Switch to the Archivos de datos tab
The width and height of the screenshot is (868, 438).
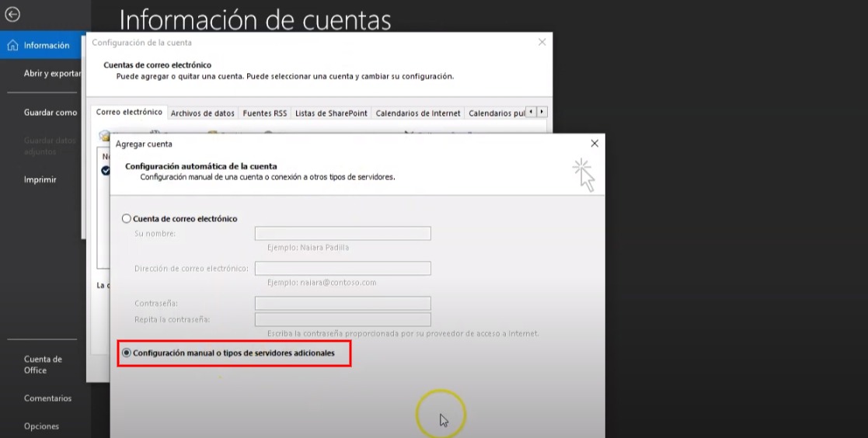pyautogui.click(x=202, y=113)
